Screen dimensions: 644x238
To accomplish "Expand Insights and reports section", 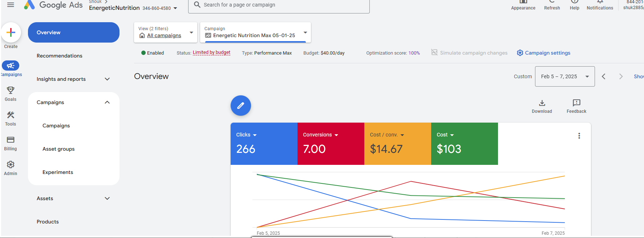I will pos(107,79).
